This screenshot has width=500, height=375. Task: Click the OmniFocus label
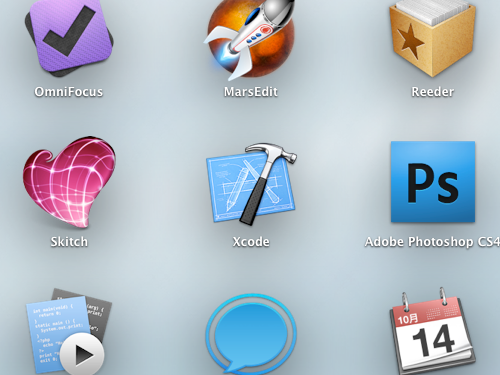(69, 92)
